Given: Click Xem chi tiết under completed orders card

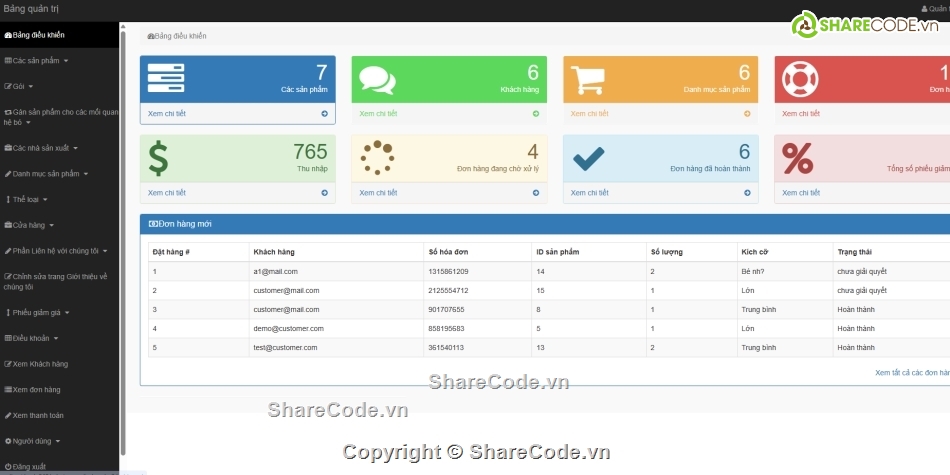Looking at the screenshot, I should point(590,193).
